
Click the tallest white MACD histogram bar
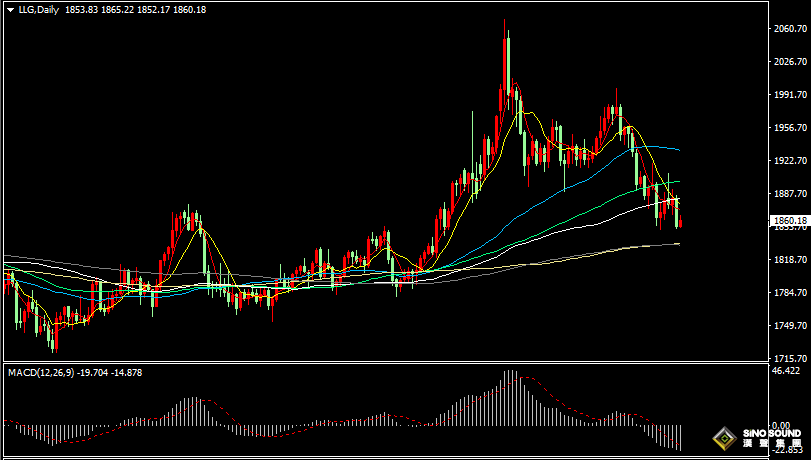click(508, 398)
